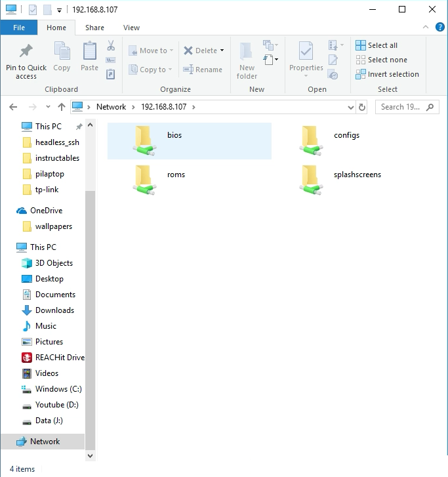The width and height of the screenshot is (448, 477).
Task: Expand the address bar history dropdown
Action: click(x=351, y=107)
